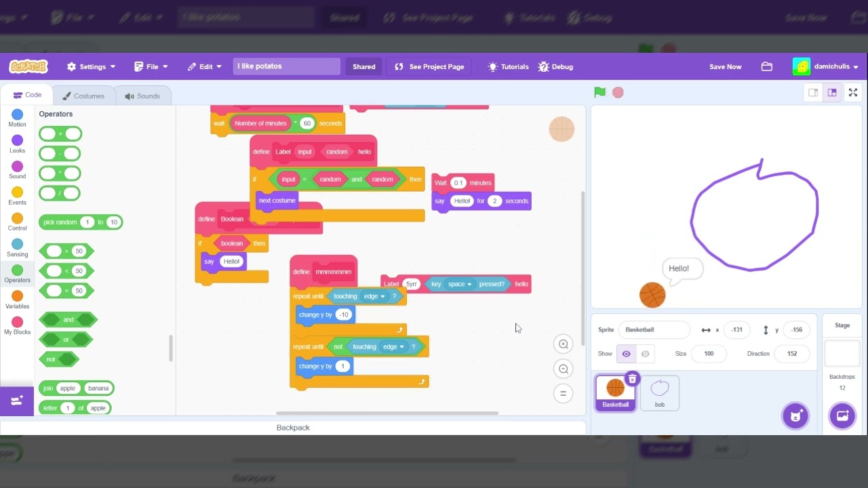
Task: Open the File dropdown menu
Action: tap(151, 66)
